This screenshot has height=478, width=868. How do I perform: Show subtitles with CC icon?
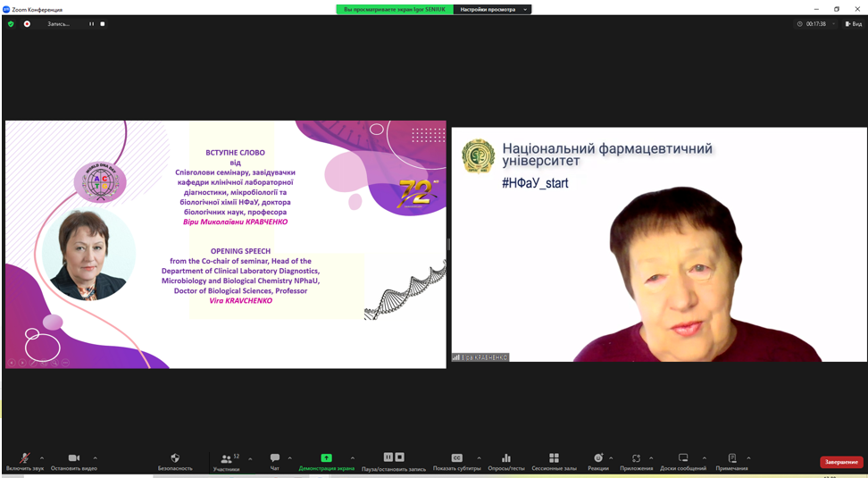[456, 458]
